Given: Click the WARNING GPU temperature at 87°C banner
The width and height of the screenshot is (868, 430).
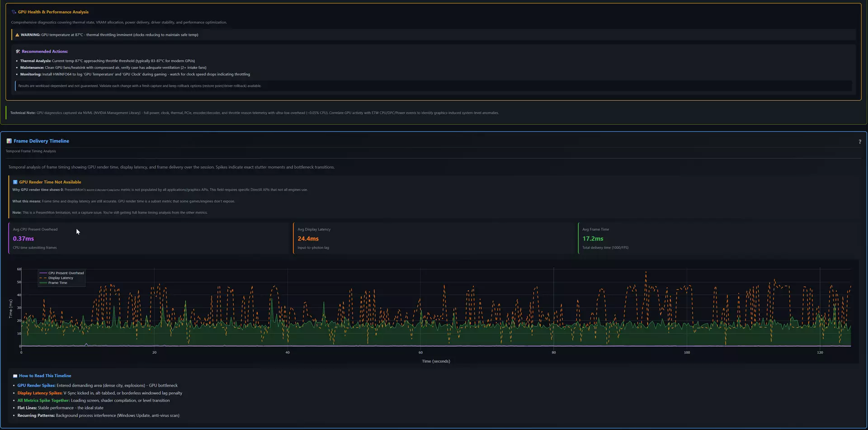Looking at the screenshot, I should click(x=434, y=35).
